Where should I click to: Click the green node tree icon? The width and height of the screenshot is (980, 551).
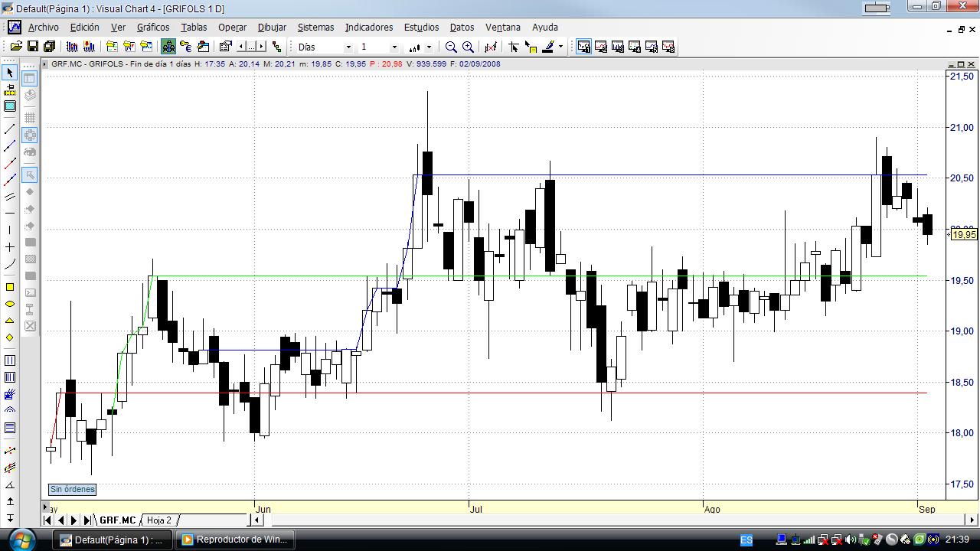[276, 47]
